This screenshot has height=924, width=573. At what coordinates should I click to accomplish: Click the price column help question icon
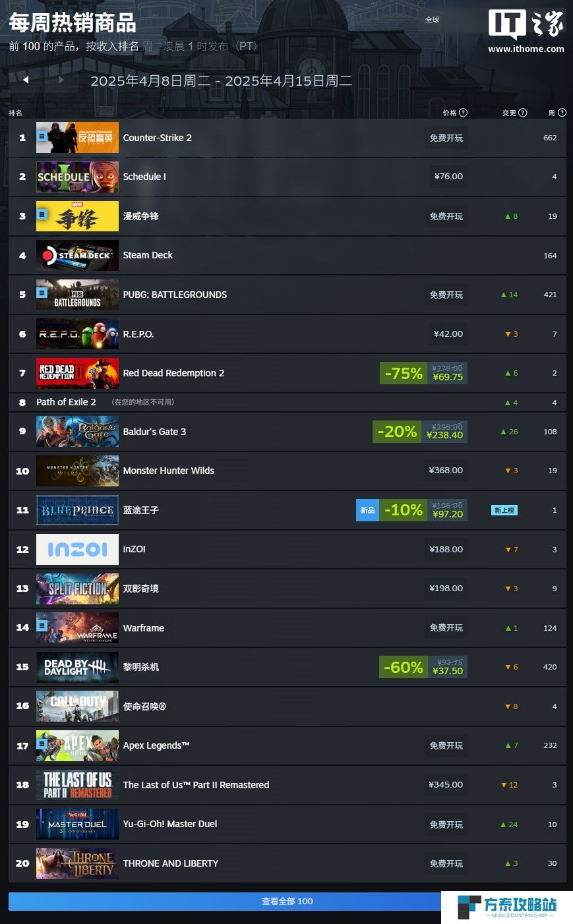(x=464, y=113)
